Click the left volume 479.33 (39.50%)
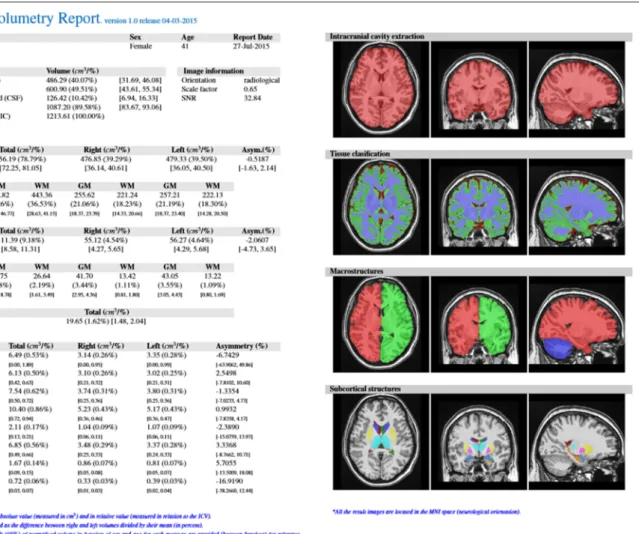 pyautogui.click(x=191, y=159)
